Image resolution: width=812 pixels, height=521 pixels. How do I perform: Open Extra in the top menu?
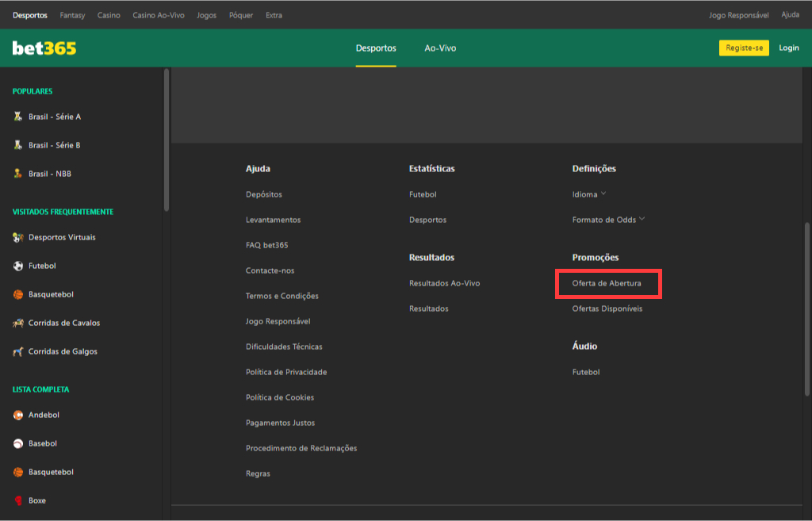coord(274,15)
